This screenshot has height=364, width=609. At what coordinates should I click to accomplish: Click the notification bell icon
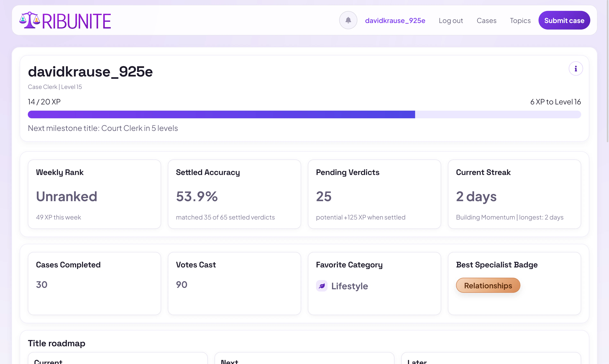click(348, 20)
